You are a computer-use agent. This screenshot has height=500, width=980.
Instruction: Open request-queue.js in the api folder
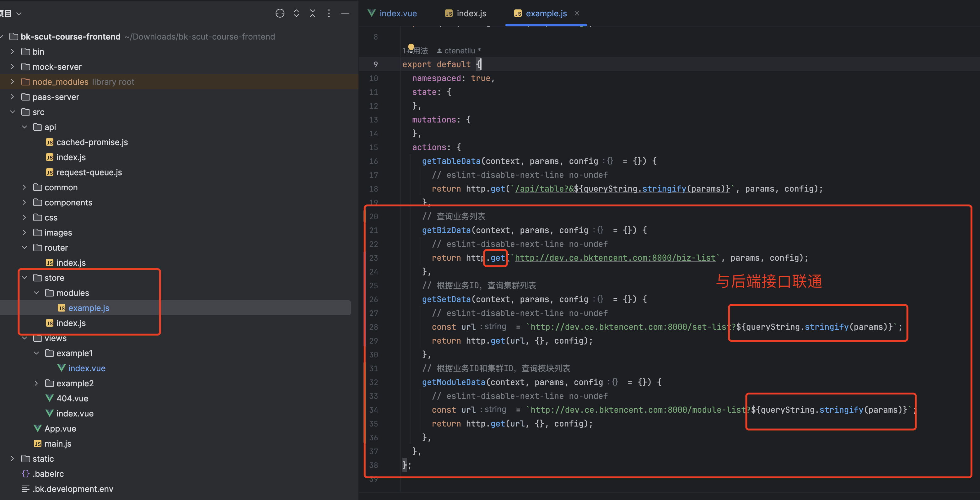click(x=89, y=172)
